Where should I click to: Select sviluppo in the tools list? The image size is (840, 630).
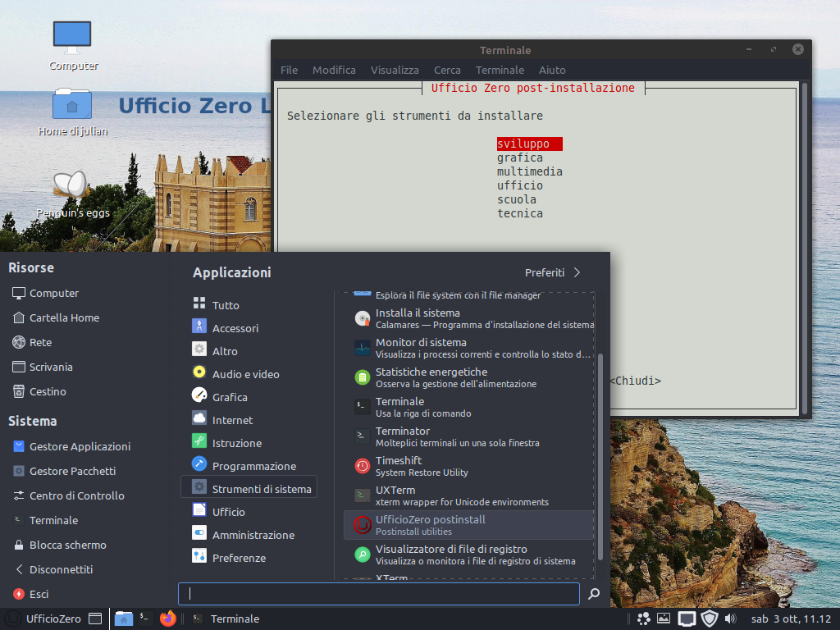(529, 144)
